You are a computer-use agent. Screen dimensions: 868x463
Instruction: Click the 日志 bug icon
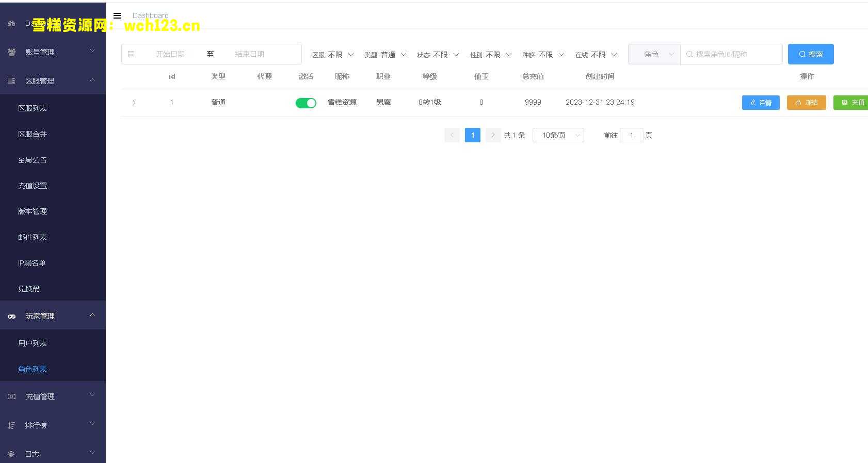[12, 454]
